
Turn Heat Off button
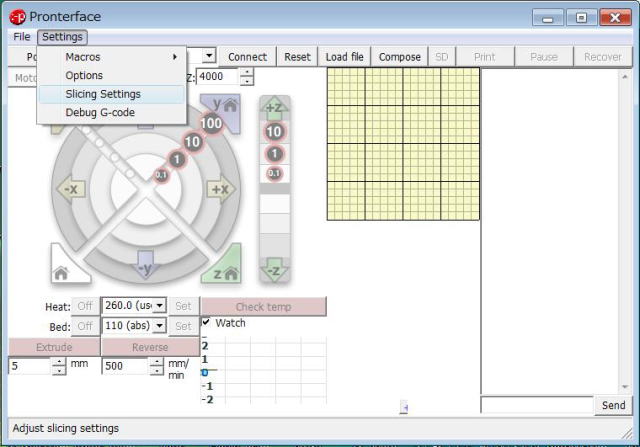85,306
